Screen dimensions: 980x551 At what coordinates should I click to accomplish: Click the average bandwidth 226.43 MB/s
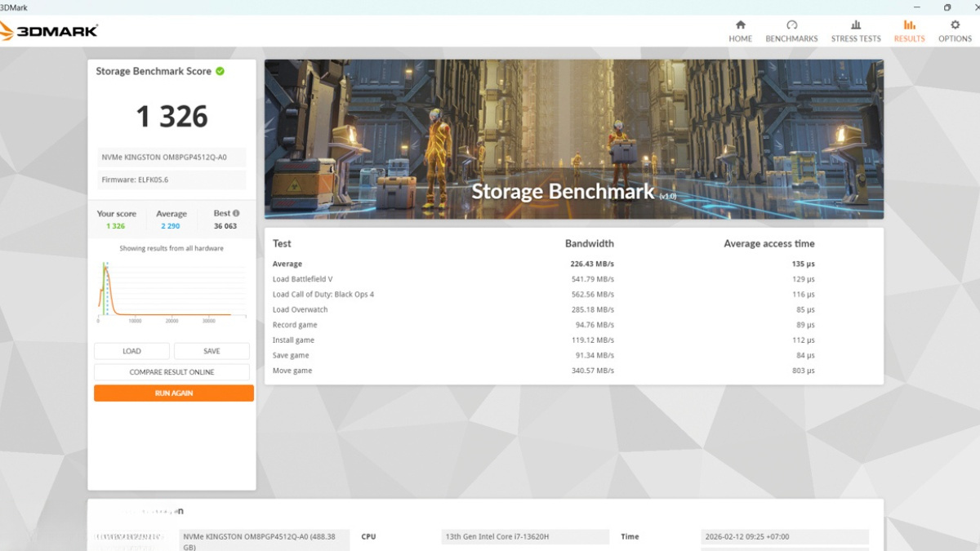click(592, 264)
